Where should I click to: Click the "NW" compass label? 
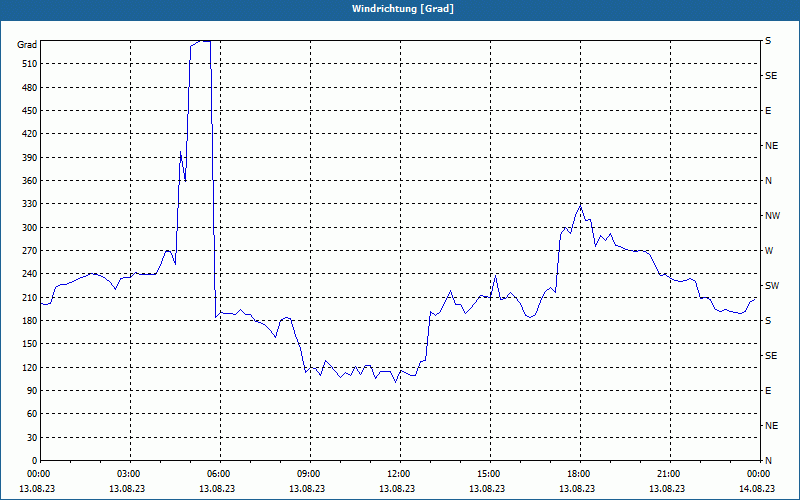(x=772, y=216)
